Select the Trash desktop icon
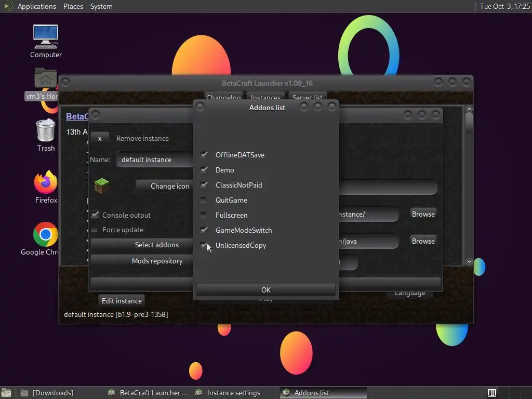The image size is (532, 399). point(46,135)
